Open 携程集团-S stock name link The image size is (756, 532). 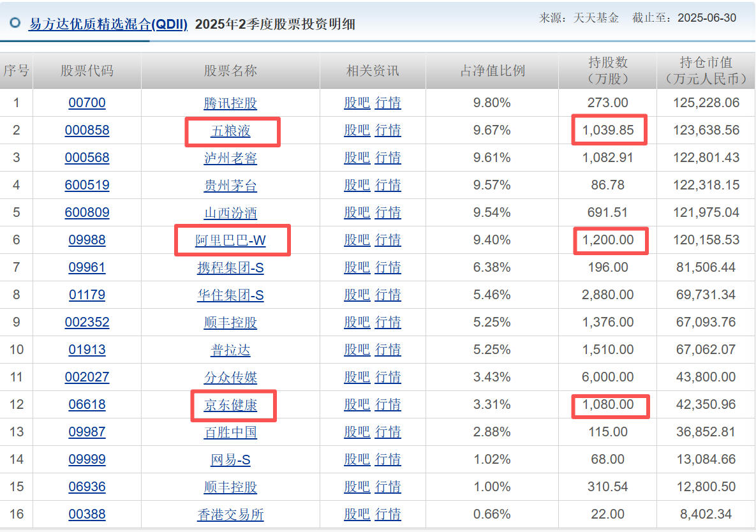230,268
